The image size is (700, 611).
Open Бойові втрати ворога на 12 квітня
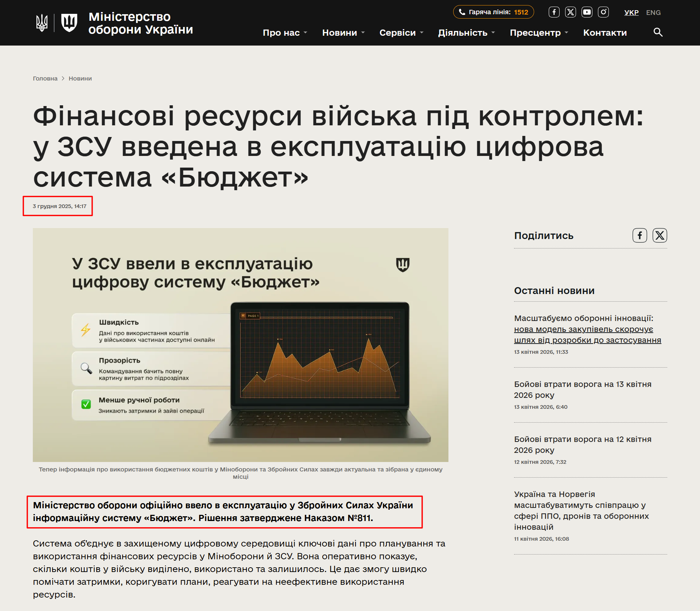coord(583,444)
